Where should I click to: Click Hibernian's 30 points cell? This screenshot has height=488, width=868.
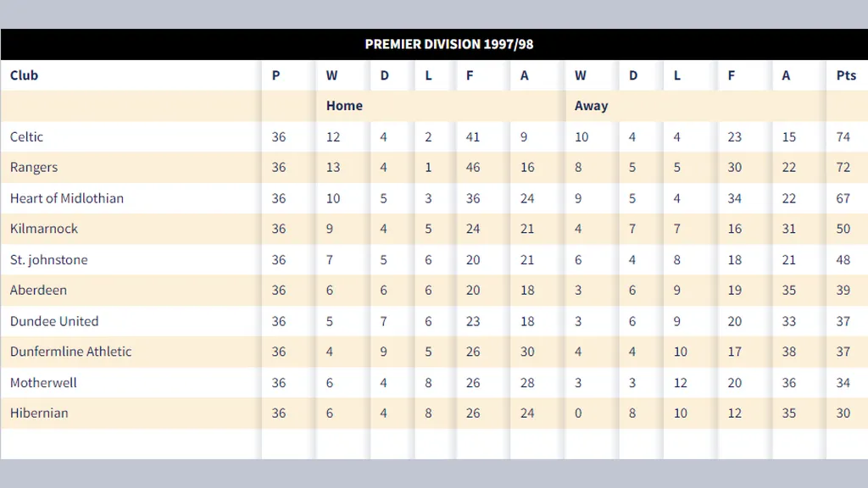point(843,413)
